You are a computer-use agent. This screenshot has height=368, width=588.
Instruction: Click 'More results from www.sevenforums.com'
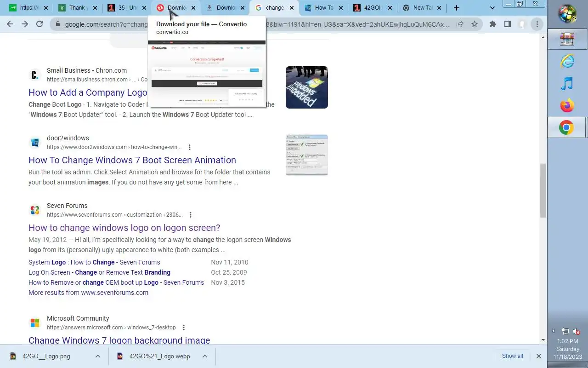(x=88, y=293)
